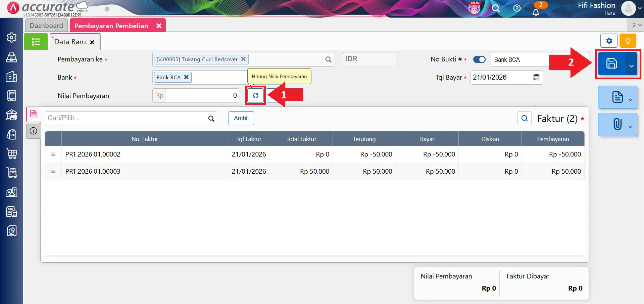Expand the Save button dropdown arrow
Viewport: 644px width, 304px height.
click(631, 66)
